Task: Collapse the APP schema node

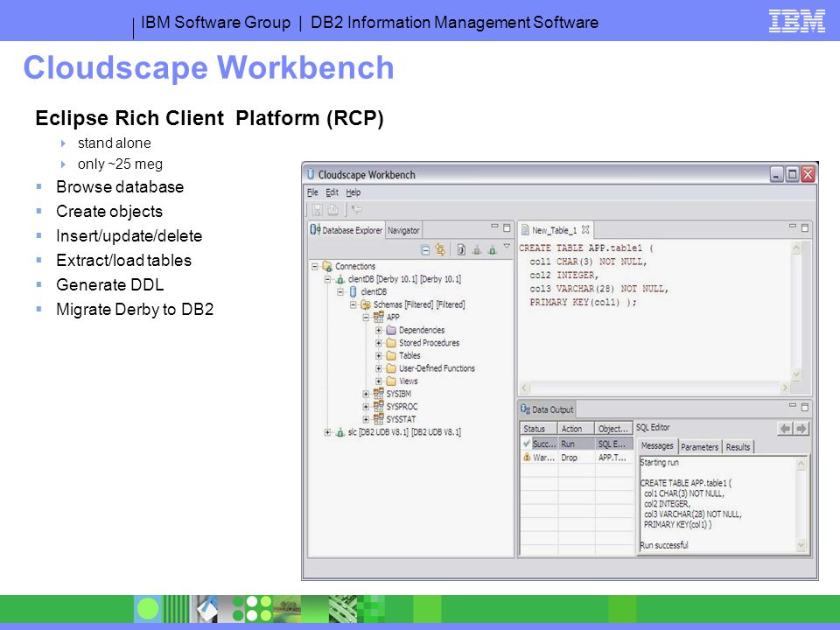Action: (366, 318)
